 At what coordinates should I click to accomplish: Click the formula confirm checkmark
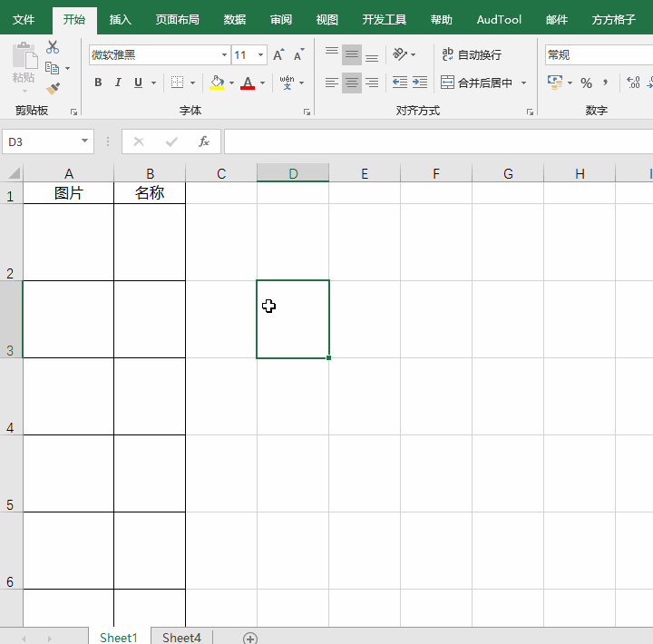click(x=171, y=141)
